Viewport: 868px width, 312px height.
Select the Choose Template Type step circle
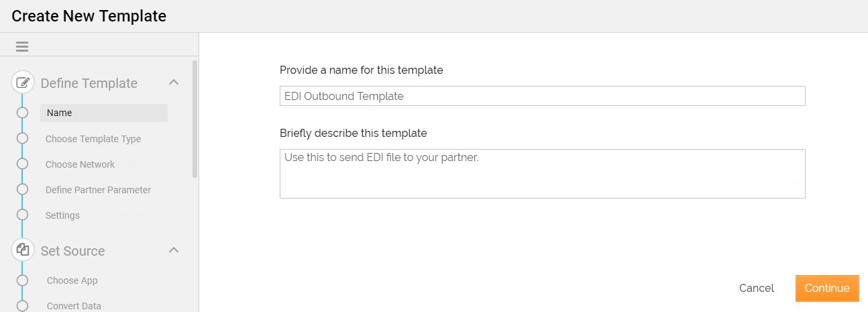(22, 138)
